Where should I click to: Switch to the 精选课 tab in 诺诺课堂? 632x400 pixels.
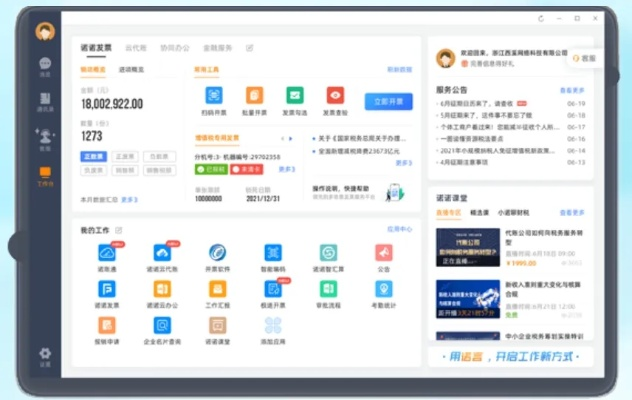click(480, 212)
